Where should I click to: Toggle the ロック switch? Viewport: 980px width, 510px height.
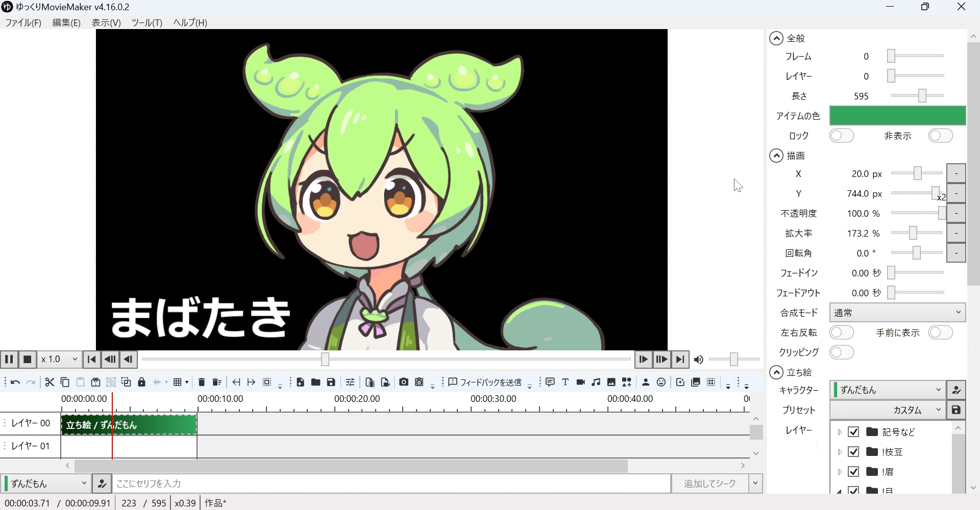842,136
